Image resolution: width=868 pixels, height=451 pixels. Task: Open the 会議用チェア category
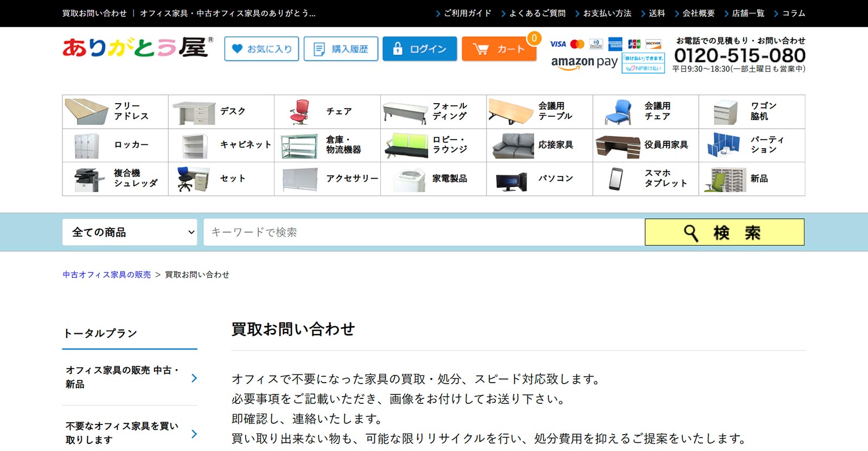(x=646, y=111)
